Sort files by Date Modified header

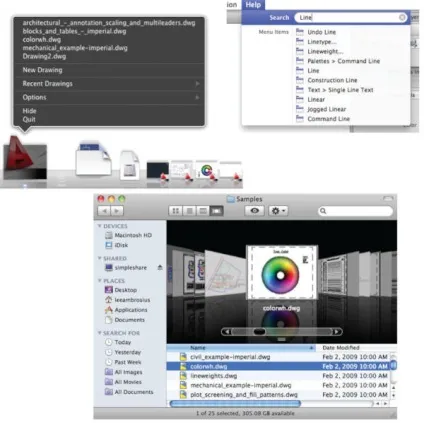click(x=355, y=348)
